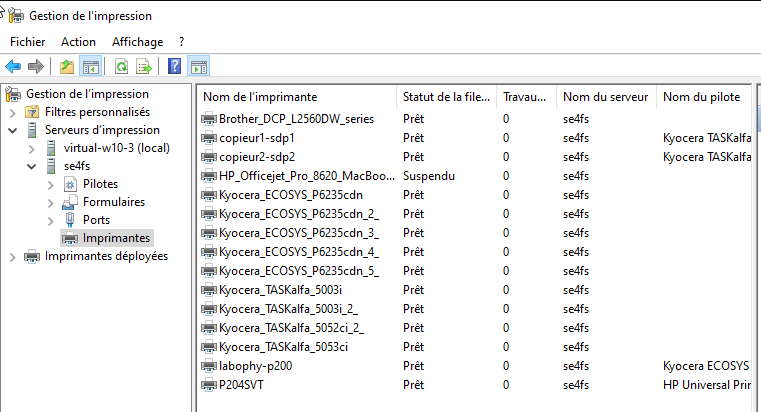Screen dimensions: 761x412
Task: Select the Kyocera_ECOSYS_P6235cdn_3_ printer row
Action: (x=476, y=233)
